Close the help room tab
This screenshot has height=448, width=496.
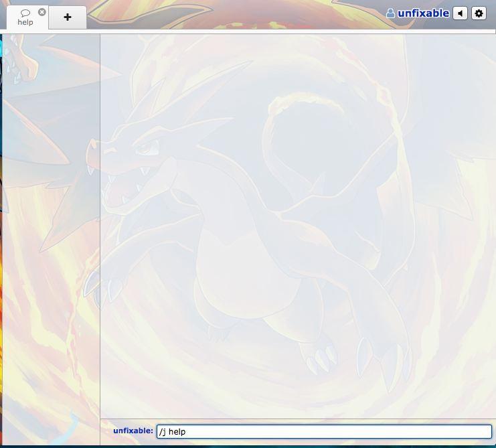(x=42, y=12)
